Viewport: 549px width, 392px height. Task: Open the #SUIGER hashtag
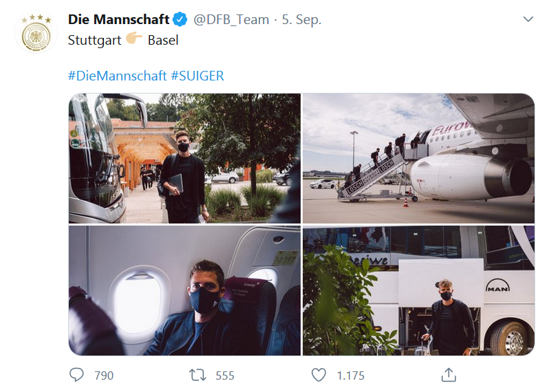tap(197, 76)
